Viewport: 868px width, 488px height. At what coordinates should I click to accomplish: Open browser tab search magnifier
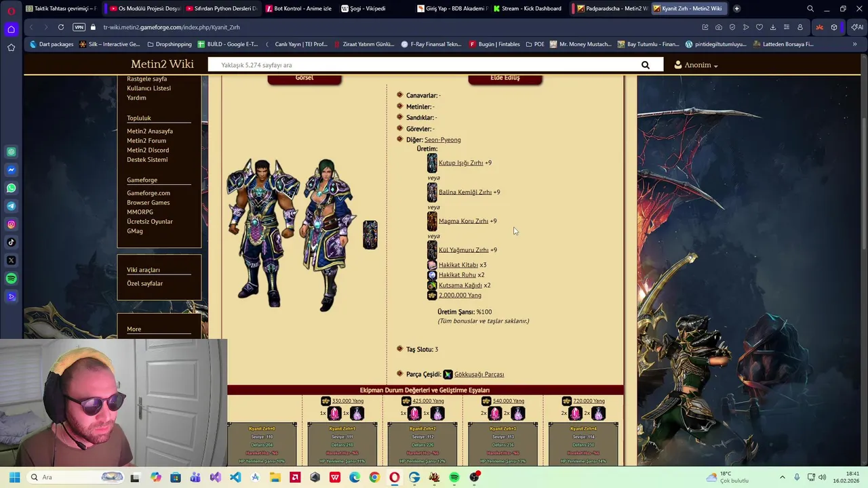[810, 9]
